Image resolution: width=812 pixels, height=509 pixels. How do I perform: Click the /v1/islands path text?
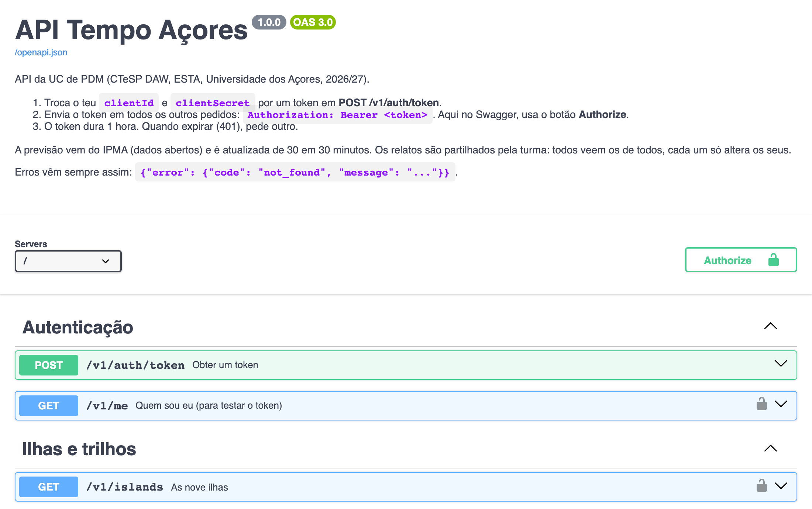[x=125, y=487]
